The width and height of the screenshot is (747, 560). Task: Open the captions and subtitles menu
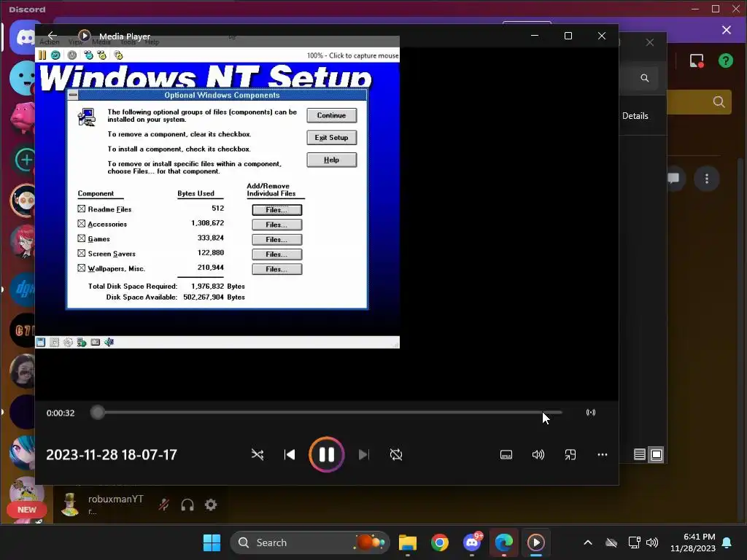click(x=506, y=455)
